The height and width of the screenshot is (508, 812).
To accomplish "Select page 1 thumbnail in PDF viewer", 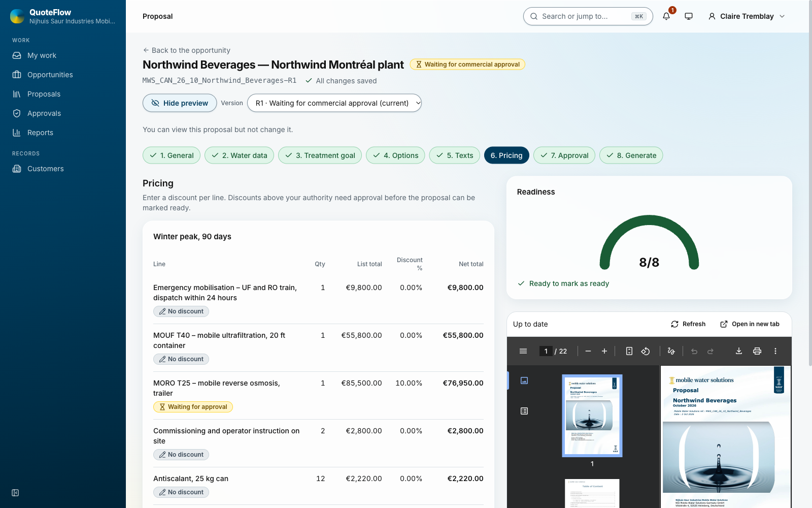I will pos(592,416).
